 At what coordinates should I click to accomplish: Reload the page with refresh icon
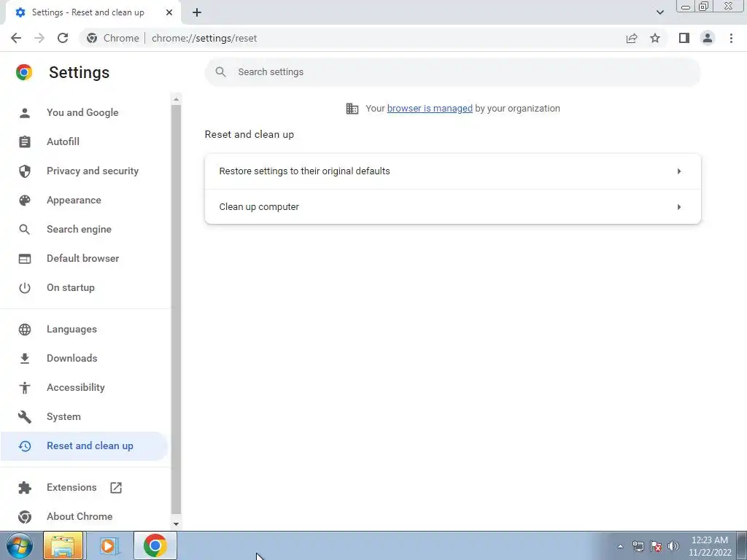click(63, 38)
